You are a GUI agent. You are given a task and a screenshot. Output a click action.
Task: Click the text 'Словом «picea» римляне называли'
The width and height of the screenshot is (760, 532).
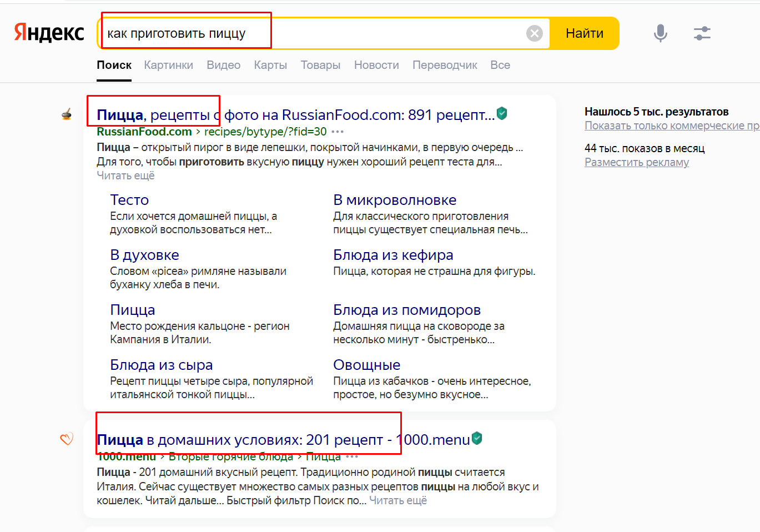coord(198,271)
